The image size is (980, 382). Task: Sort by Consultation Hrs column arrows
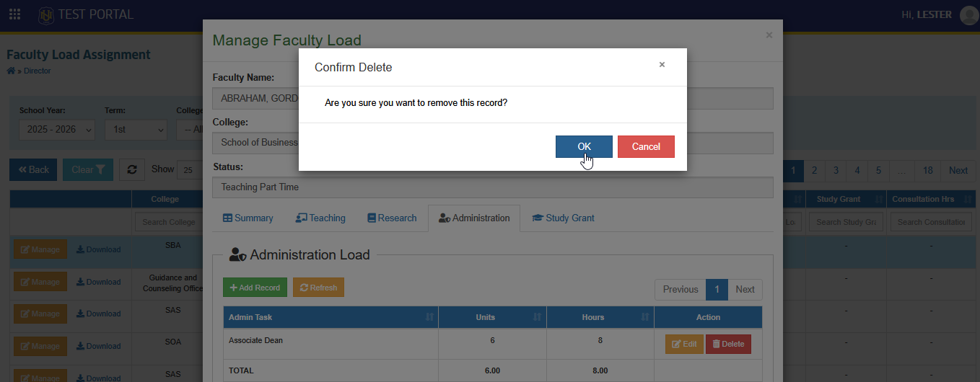[x=966, y=199]
